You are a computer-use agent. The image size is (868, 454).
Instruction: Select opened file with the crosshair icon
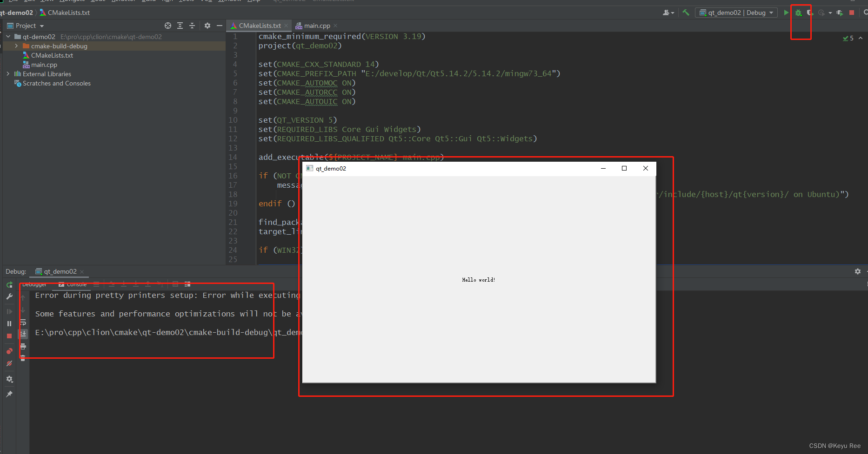[x=167, y=26]
